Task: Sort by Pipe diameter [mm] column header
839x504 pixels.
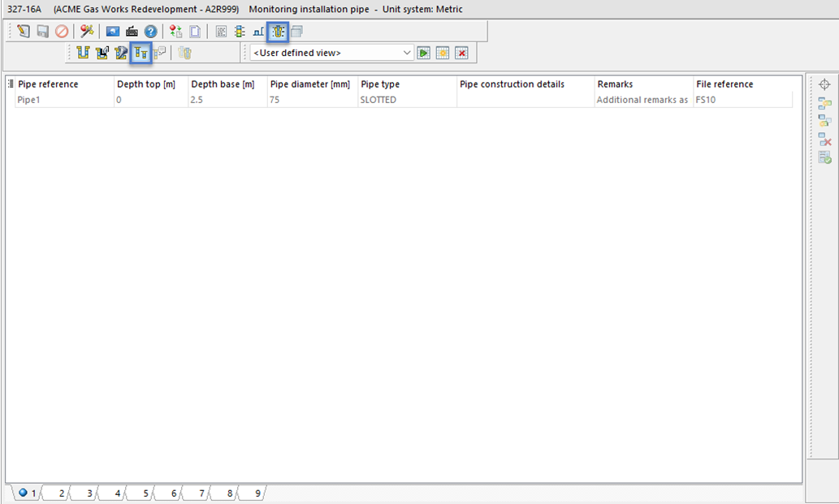Action: tap(309, 84)
